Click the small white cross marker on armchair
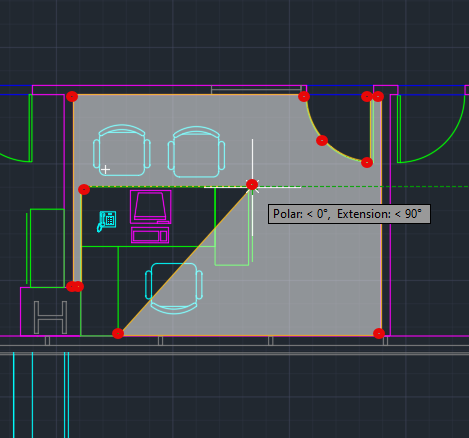 (x=105, y=170)
